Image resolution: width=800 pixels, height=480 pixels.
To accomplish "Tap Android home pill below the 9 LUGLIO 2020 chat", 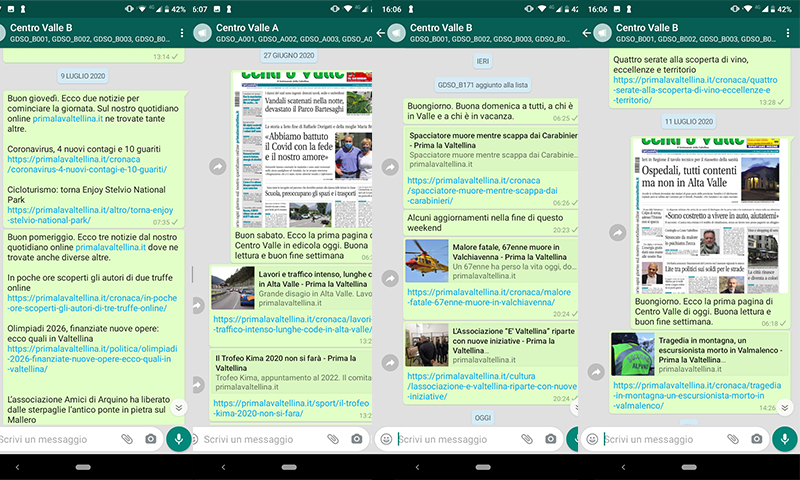I will coord(83,467).
